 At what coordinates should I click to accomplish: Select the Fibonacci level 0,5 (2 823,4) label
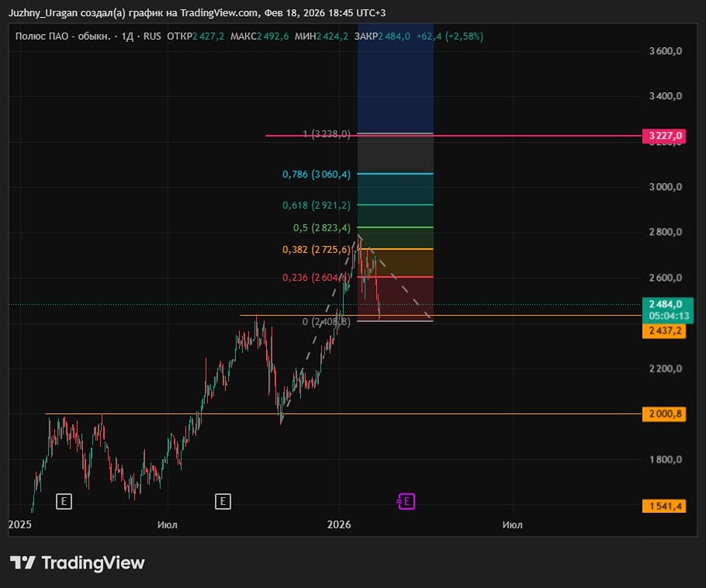click(x=321, y=228)
